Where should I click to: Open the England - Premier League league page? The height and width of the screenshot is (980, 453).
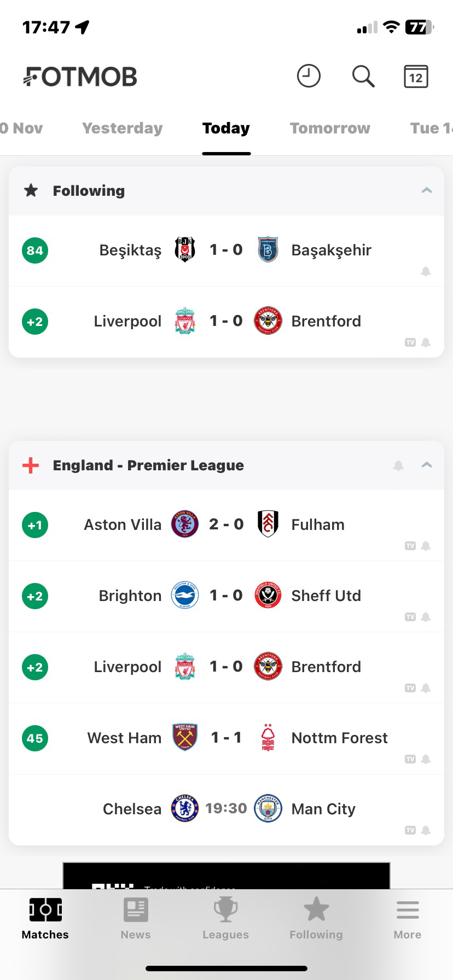click(x=148, y=465)
